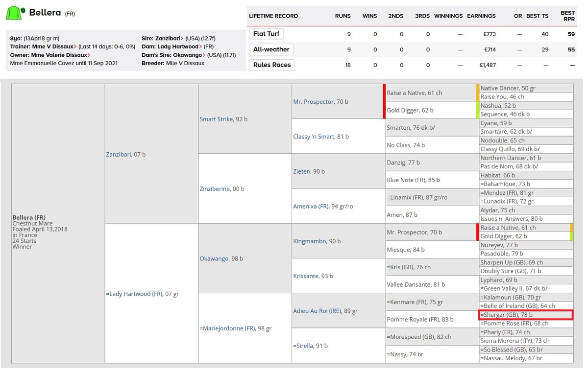
Task: Select Cyane, 59 b cell
Action: [526, 123]
